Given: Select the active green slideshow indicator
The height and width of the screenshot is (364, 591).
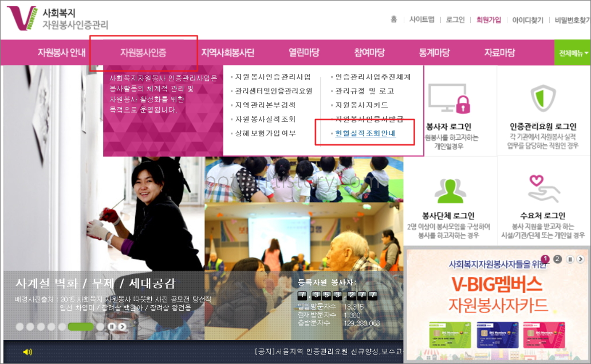Looking at the screenshot, I should 80,327.
